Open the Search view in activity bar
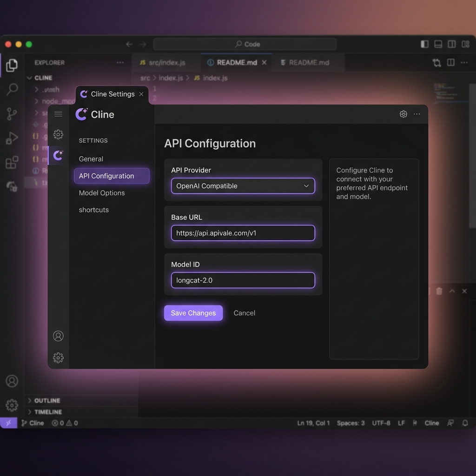This screenshot has width=476, height=476. click(12, 89)
